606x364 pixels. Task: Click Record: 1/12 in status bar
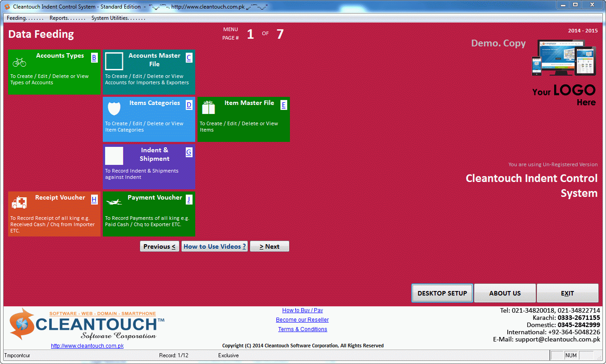pos(174,355)
